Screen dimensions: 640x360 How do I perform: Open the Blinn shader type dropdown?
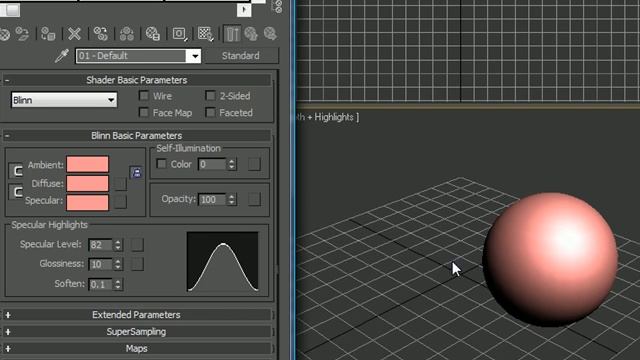coord(64,100)
